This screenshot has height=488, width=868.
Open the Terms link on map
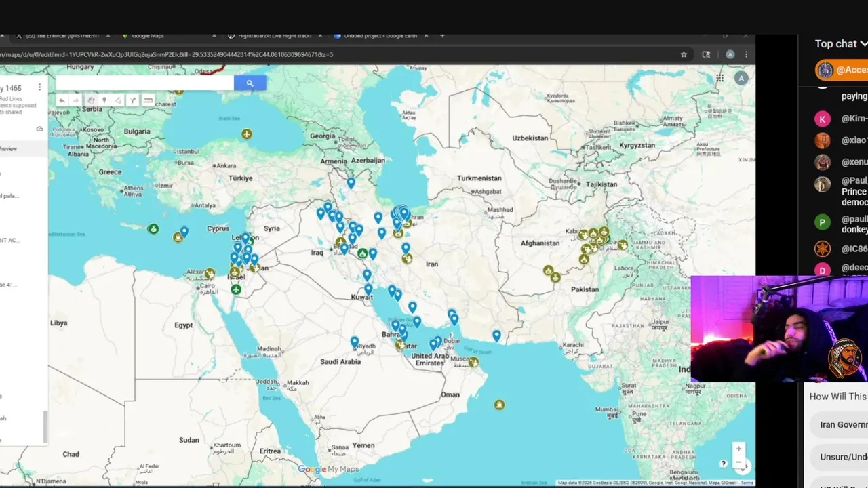coord(747,483)
